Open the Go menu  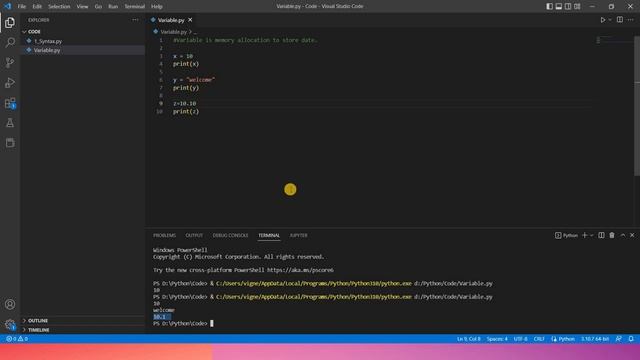coord(98,7)
